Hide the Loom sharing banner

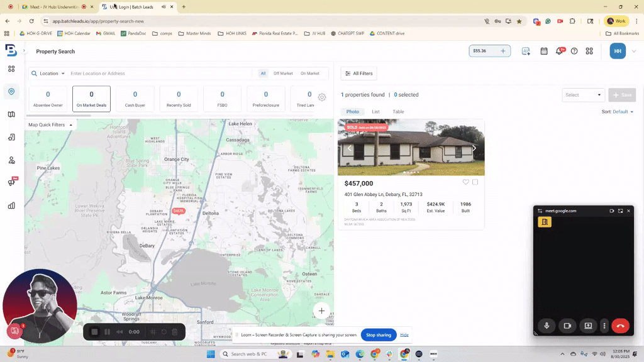[404, 335]
